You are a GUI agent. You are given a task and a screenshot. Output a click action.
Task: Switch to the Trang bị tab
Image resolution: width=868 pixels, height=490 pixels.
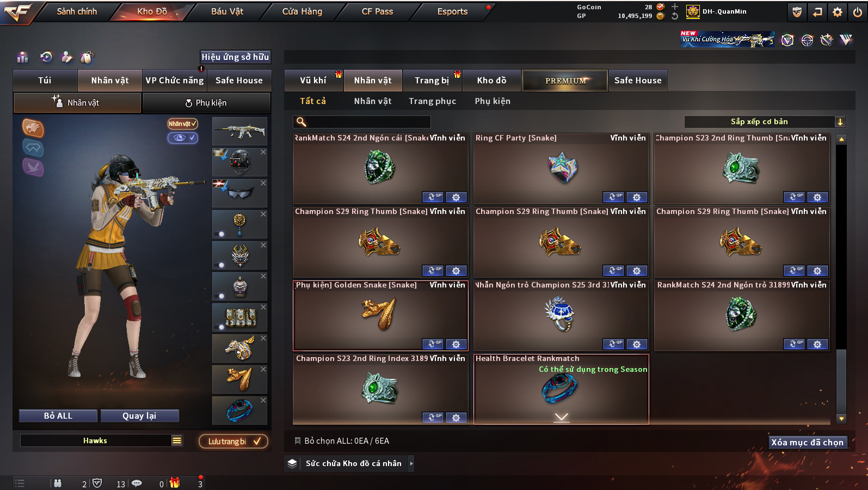click(432, 81)
